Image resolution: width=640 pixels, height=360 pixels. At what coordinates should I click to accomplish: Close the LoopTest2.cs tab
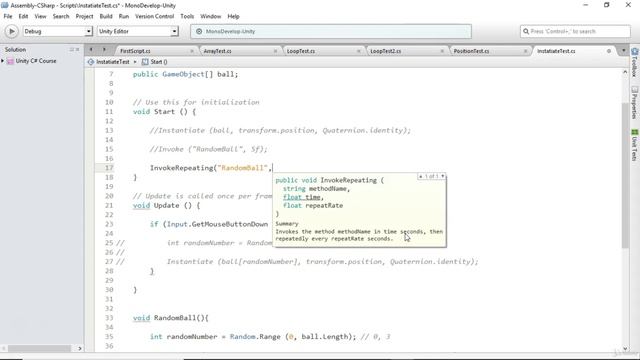click(x=442, y=51)
